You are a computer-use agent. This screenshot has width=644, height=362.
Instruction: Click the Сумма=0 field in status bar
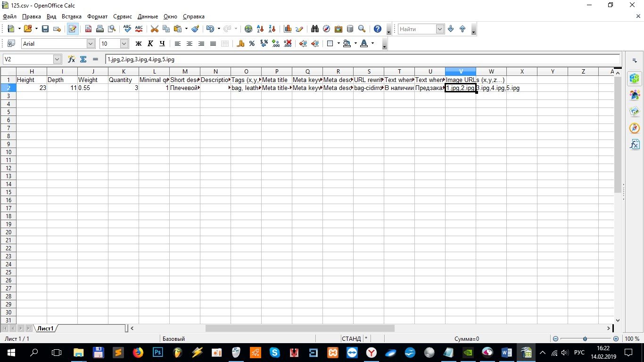(467, 338)
